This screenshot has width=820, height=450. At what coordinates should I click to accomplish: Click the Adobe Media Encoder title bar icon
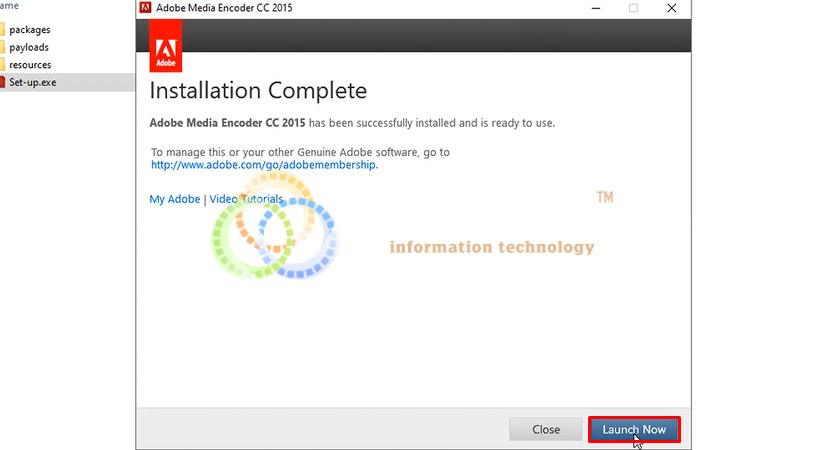(145, 8)
